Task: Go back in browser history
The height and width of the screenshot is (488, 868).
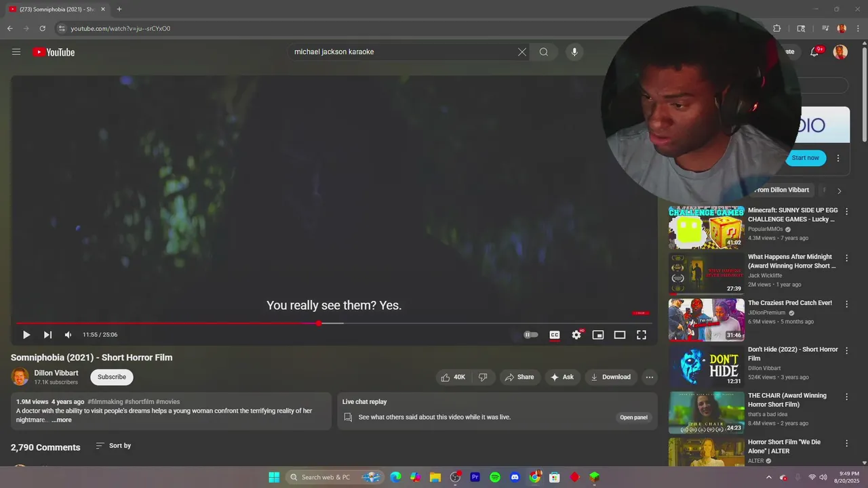Action: point(9,28)
